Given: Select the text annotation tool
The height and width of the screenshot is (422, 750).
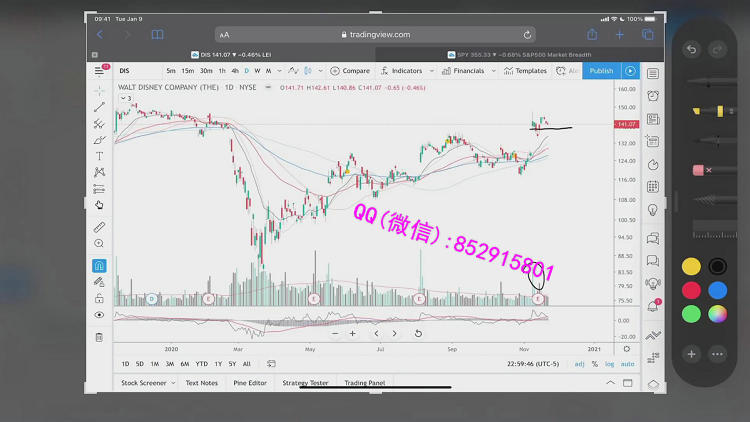Looking at the screenshot, I should (99, 155).
